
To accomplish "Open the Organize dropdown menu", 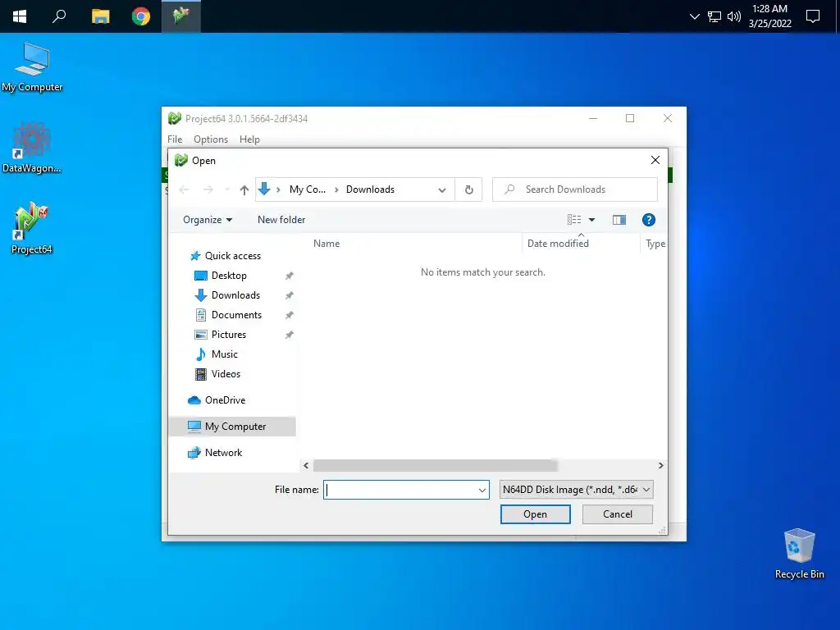I will pyautogui.click(x=208, y=220).
